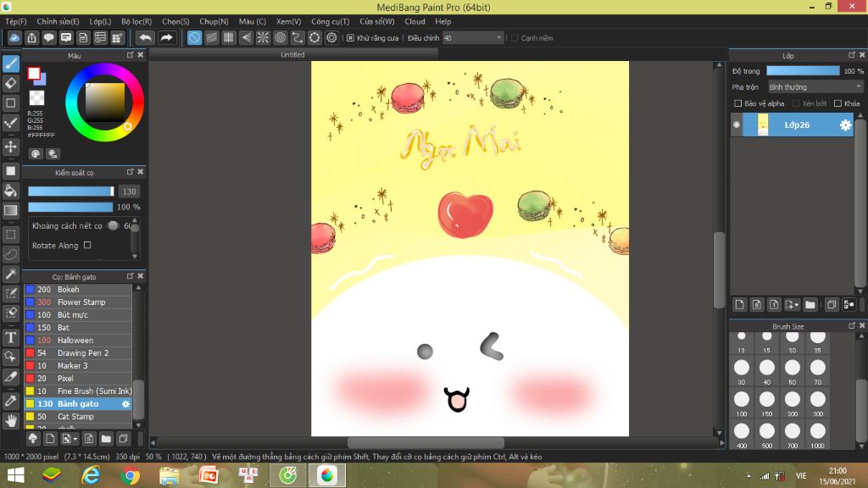Open snap settings gear icon

[331, 37]
